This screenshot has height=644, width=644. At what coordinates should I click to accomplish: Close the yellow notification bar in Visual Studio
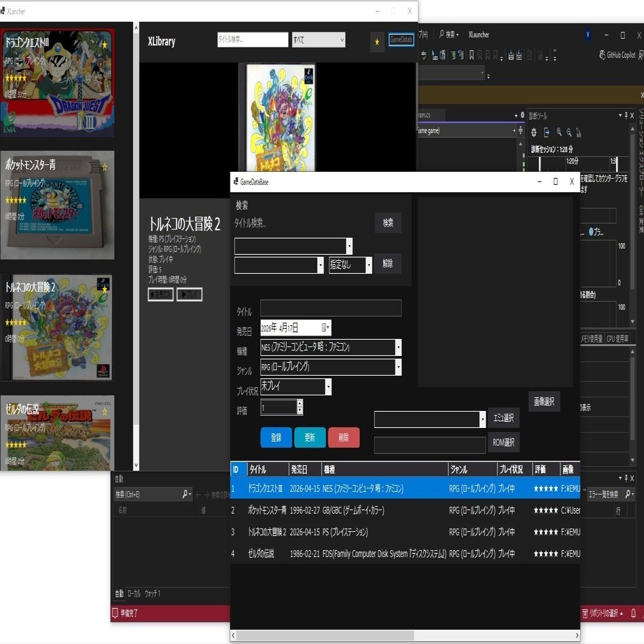coord(642,95)
